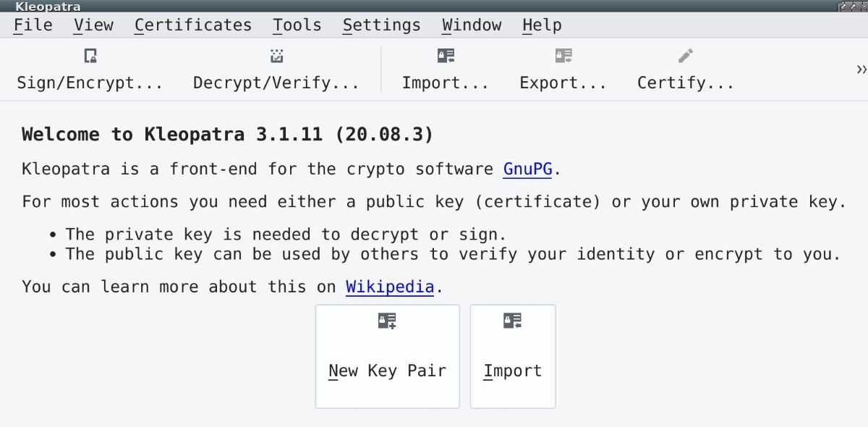The width and height of the screenshot is (868, 427).
Task: Open the File menu
Action: [33, 25]
